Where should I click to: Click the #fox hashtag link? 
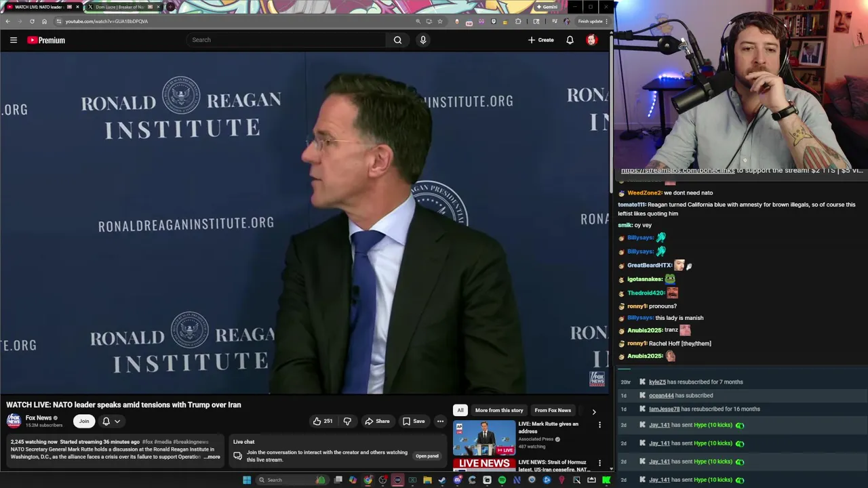[x=147, y=442]
